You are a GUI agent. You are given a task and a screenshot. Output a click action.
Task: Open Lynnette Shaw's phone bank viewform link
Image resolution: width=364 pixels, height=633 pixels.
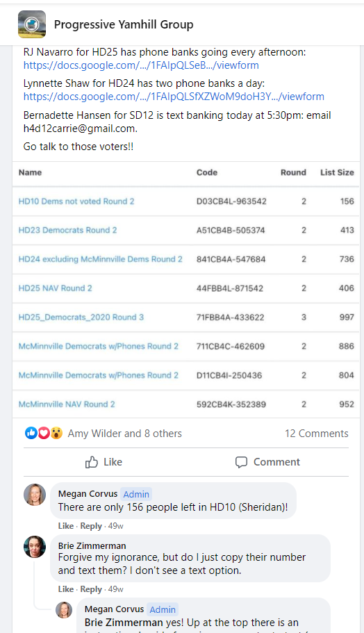click(174, 97)
